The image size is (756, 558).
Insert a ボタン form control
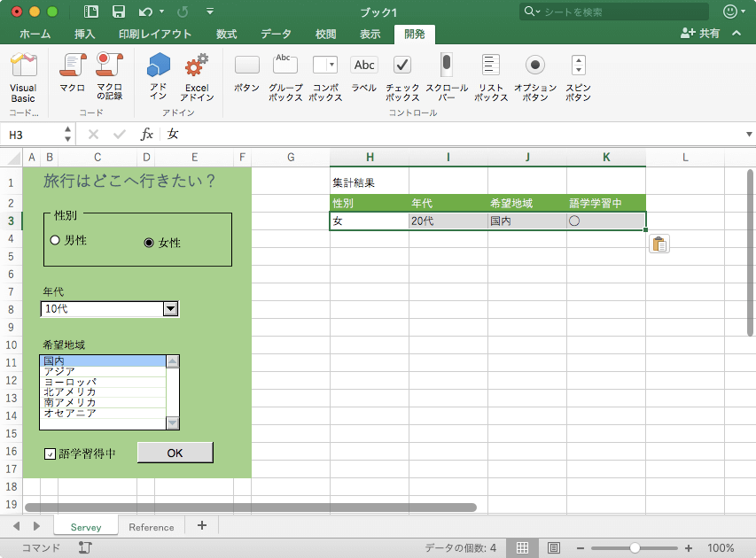247,74
